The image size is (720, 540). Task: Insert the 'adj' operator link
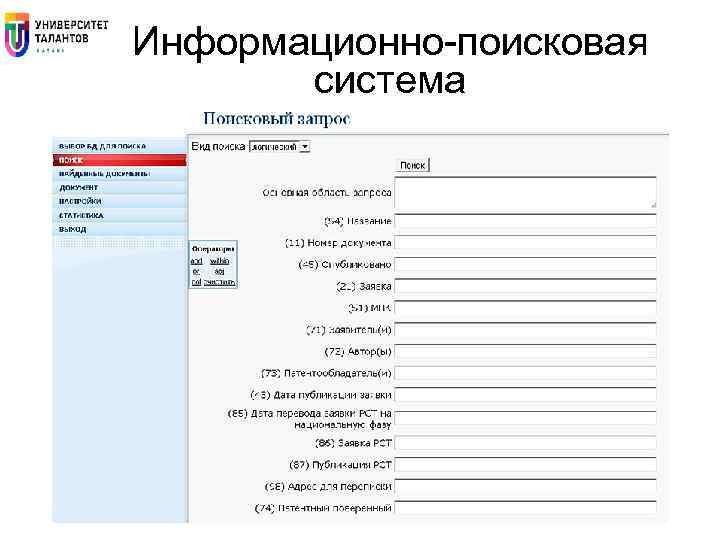[219, 271]
